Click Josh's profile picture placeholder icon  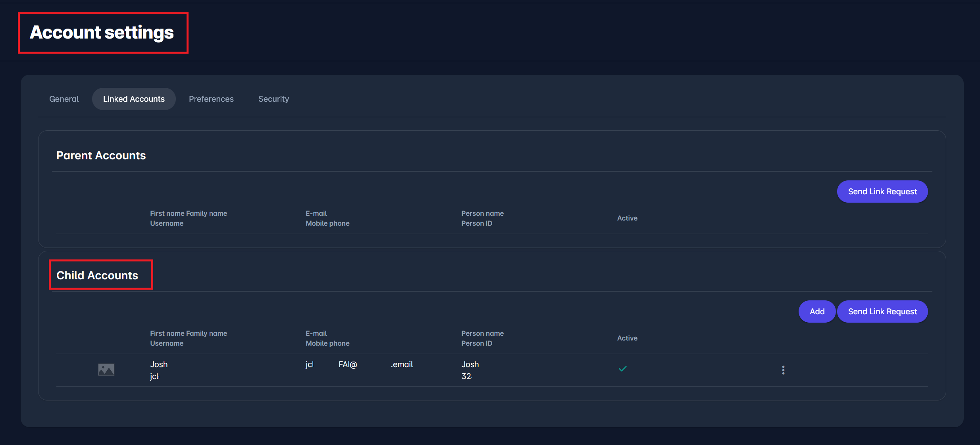click(x=106, y=370)
